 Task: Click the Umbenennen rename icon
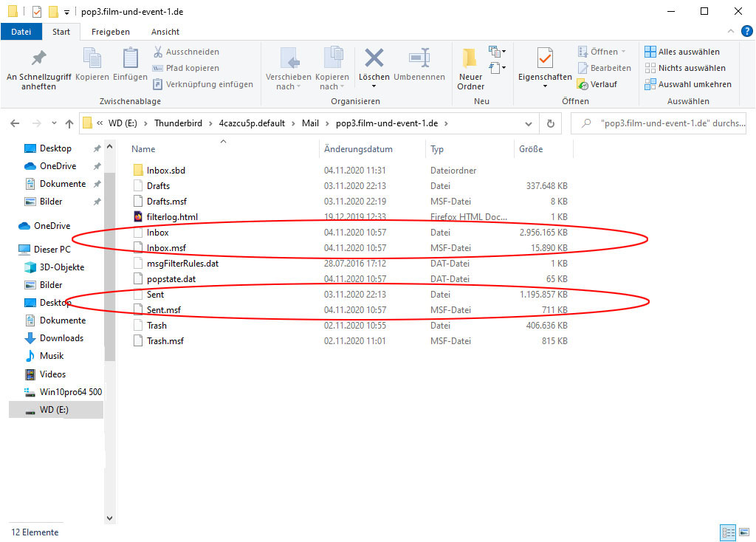(419, 60)
